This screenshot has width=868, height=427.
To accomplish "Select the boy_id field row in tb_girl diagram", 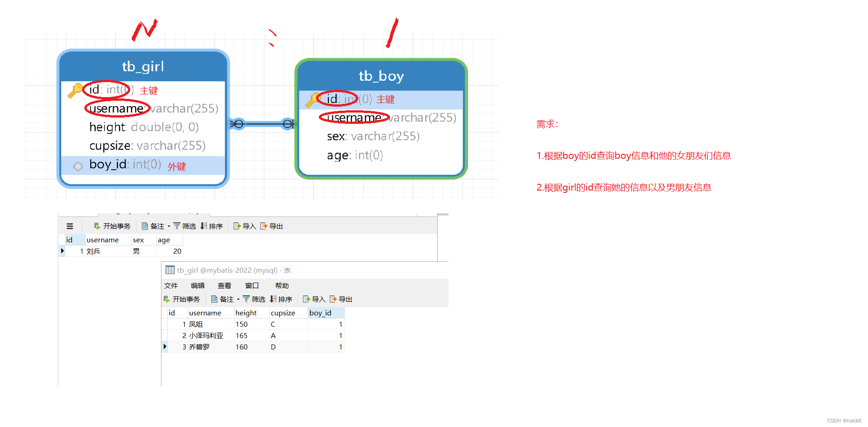I will [144, 165].
